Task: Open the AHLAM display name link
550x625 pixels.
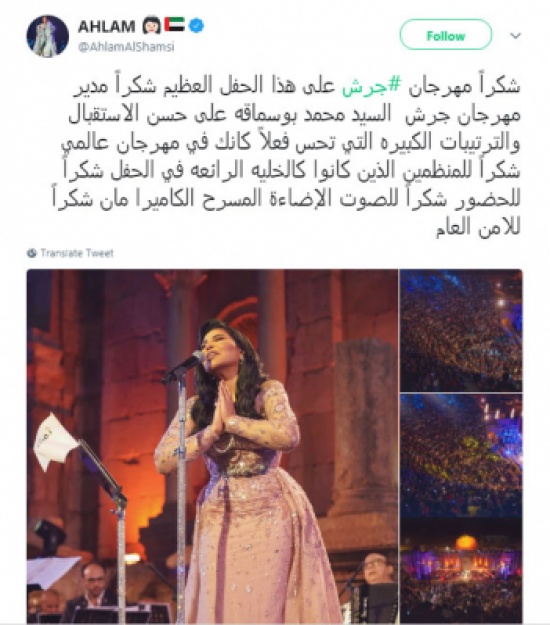Action: coord(106,26)
